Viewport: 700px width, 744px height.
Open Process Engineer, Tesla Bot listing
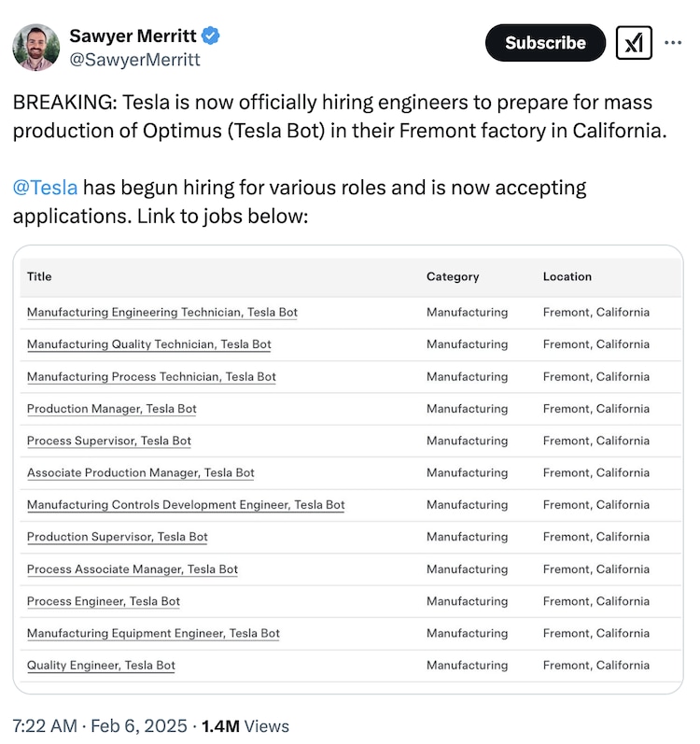click(104, 601)
